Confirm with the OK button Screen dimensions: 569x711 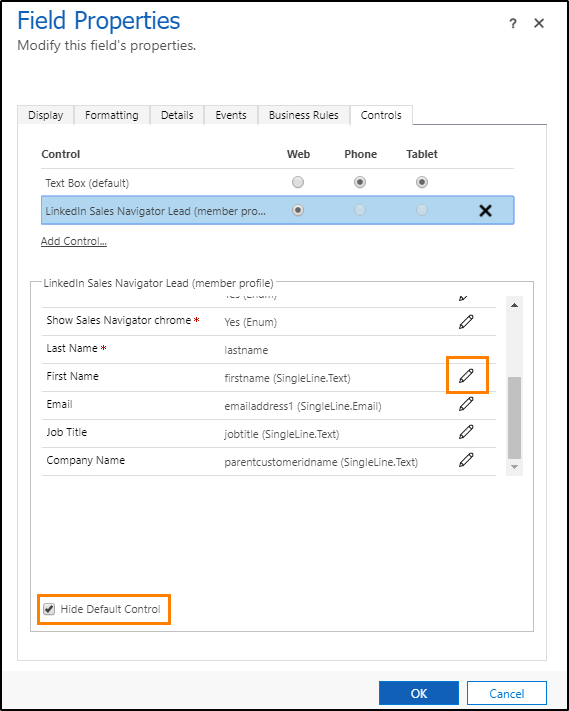point(418,693)
